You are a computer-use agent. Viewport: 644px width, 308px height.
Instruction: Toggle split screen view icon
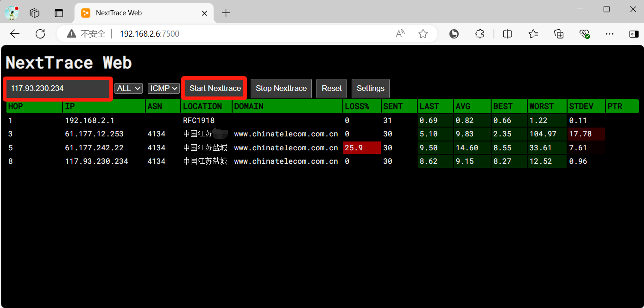507,34
